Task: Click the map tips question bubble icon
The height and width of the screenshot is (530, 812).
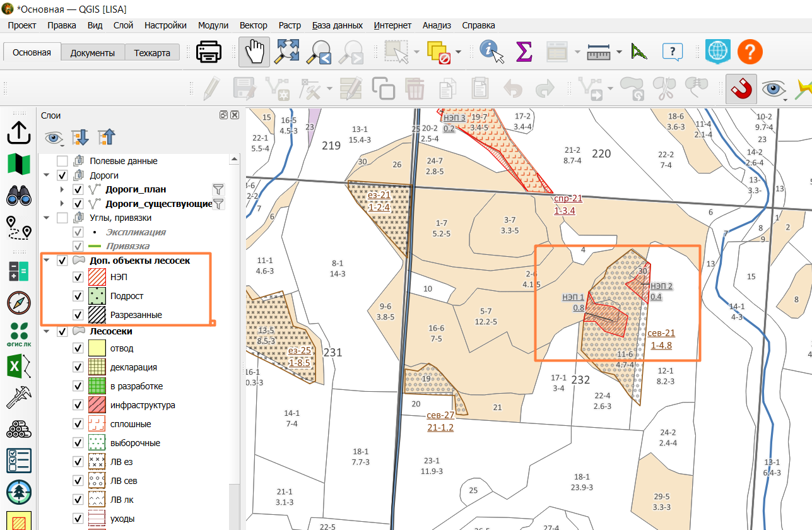Action: pos(673,52)
